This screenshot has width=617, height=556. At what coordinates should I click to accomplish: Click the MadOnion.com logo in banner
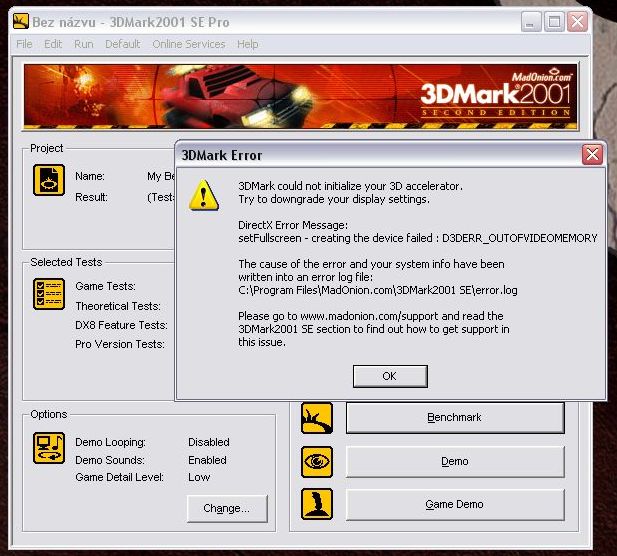[x=542, y=75]
